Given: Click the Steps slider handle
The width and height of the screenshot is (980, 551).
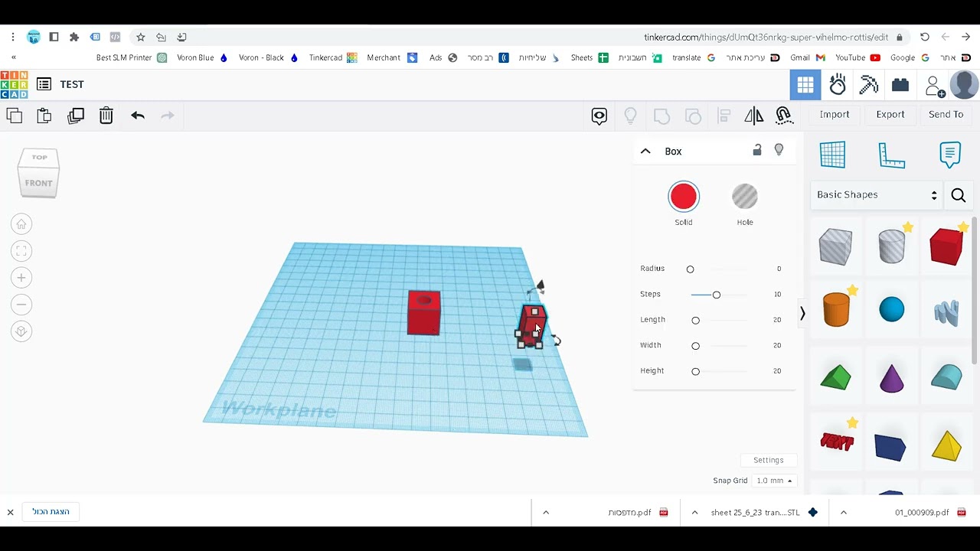Looking at the screenshot, I should (717, 295).
